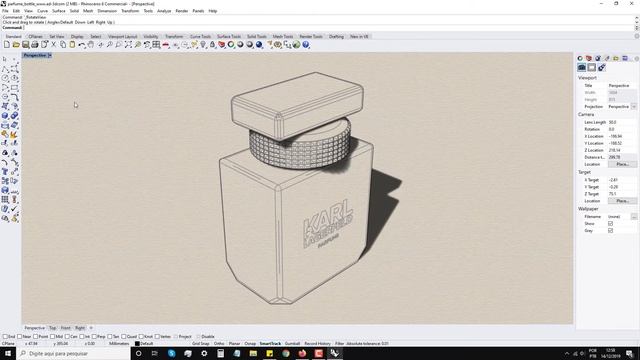Click the Check Objects checkmark icon in sidebar
Viewport: 640px width, 360px height.
pos(15,209)
